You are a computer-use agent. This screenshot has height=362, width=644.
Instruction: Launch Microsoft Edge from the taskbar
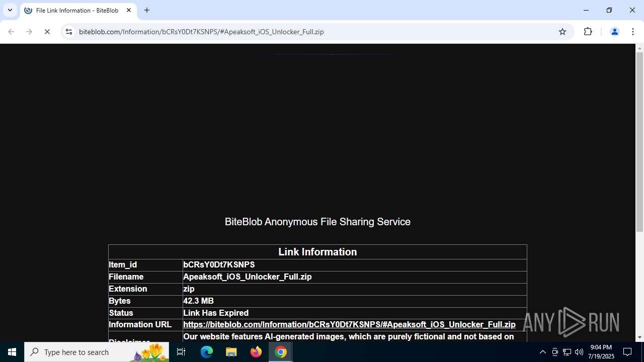coord(207,352)
